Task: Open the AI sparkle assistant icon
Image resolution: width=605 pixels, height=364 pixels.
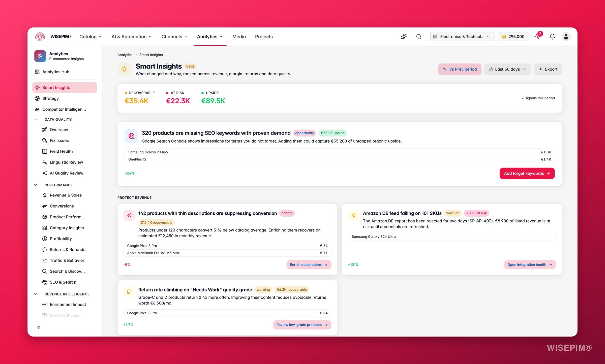Action: (404, 37)
